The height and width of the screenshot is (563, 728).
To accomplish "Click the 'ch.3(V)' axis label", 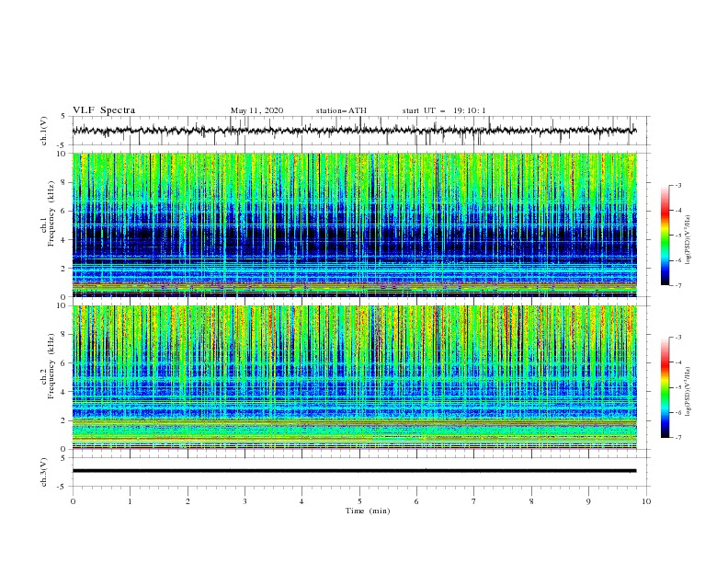I will point(44,472).
